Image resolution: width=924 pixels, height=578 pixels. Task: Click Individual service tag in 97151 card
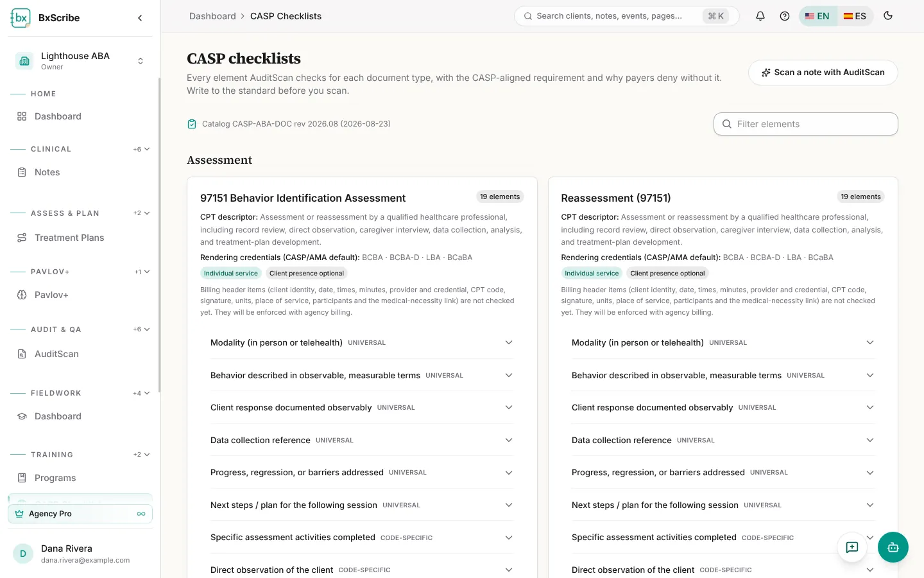pyautogui.click(x=231, y=273)
